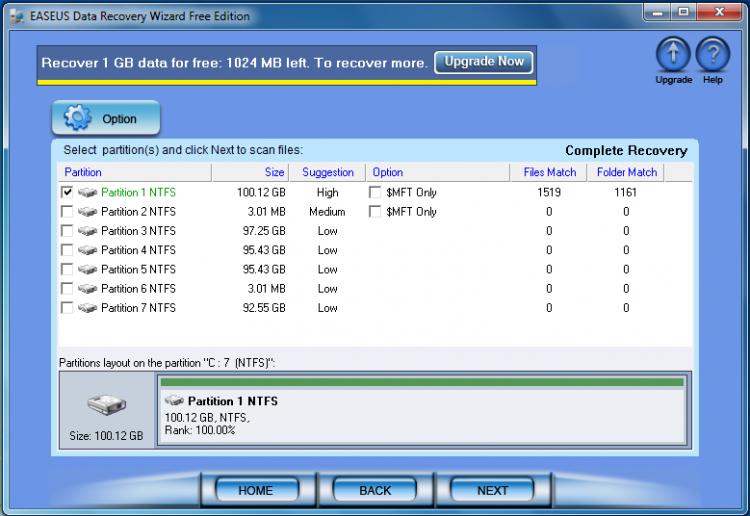The image size is (750, 516).
Task: Click the Option gear button
Action: tap(105, 119)
